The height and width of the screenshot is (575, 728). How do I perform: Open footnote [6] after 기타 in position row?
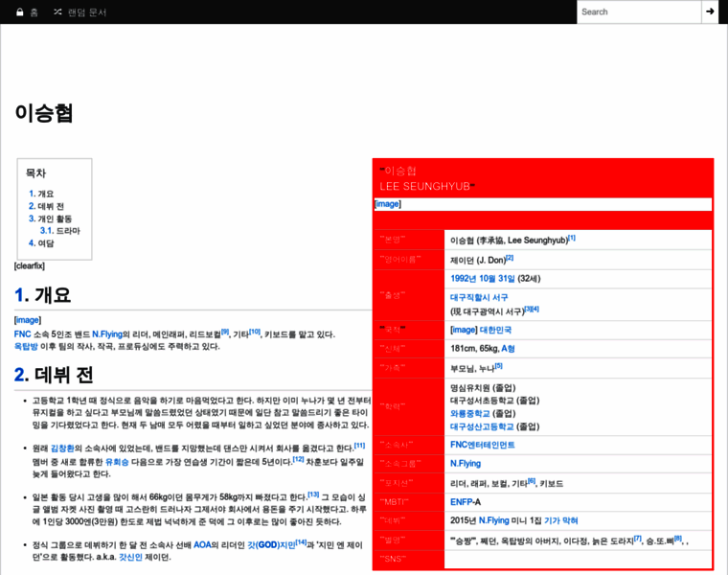[x=532, y=481]
